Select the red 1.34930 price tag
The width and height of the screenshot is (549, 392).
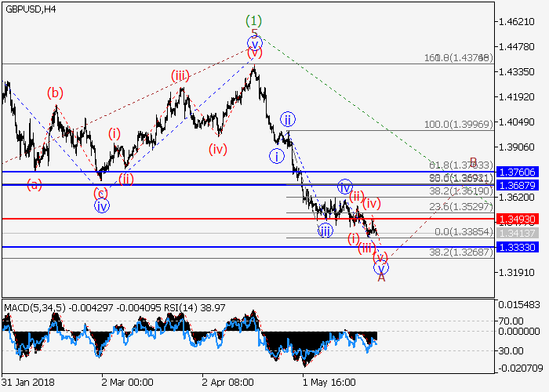pyautogui.click(x=518, y=220)
